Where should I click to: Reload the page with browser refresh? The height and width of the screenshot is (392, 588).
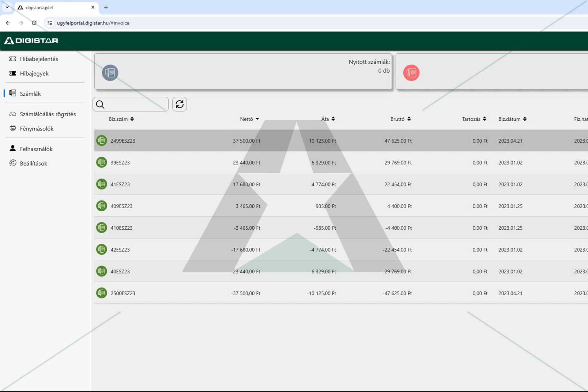click(34, 23)
